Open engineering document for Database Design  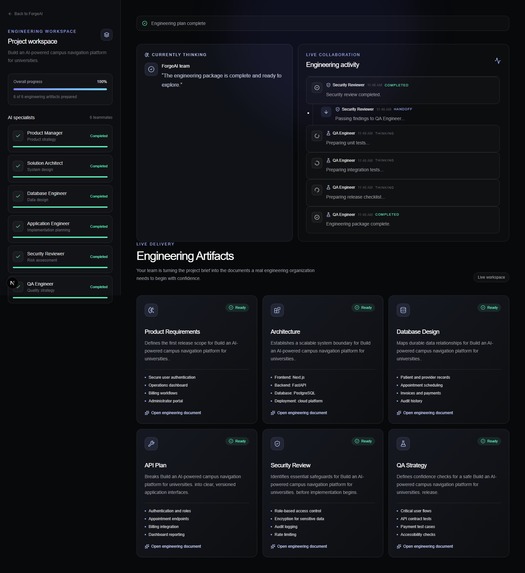click(x=425, y=413)
